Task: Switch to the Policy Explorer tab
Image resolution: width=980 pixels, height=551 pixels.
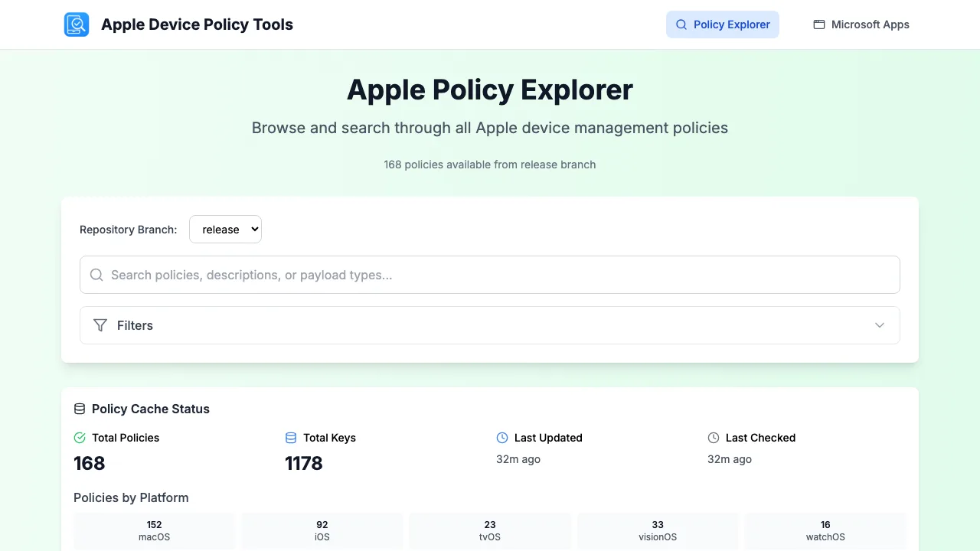Action: click(x=723, y=24)
